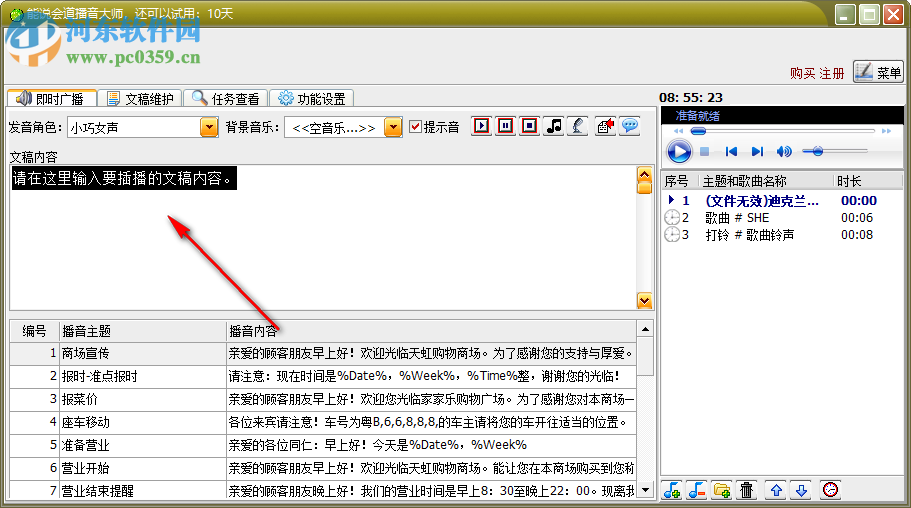
Task: Click inside the 文稿内容 text area
Action: click(323, 238)
